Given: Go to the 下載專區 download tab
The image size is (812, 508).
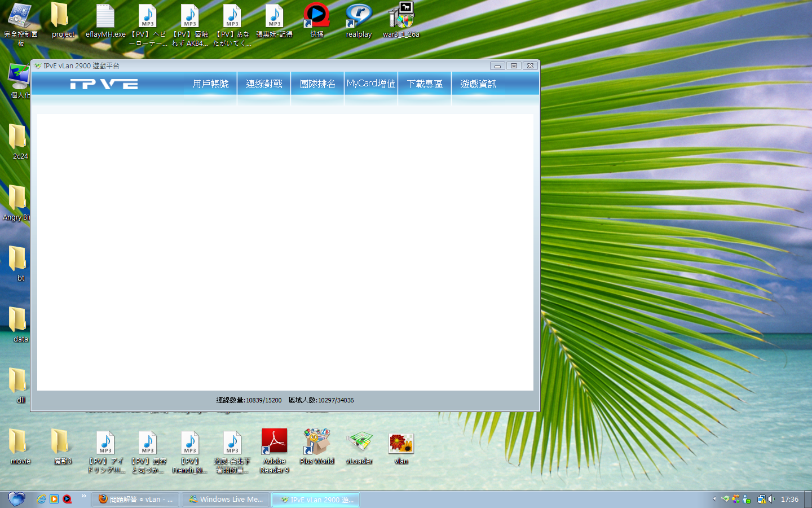Looking at the screenshot, I should pyautogui.click(x=425, y=84).
